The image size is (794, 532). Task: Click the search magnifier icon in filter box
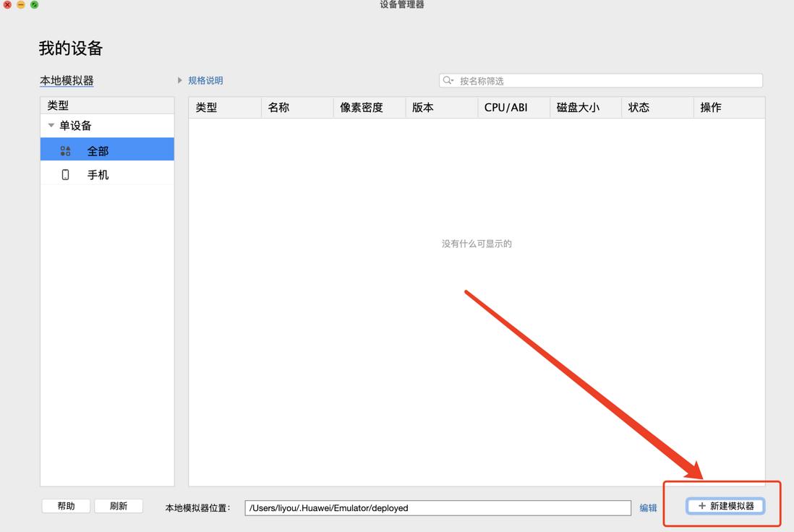tap(448, 80)
